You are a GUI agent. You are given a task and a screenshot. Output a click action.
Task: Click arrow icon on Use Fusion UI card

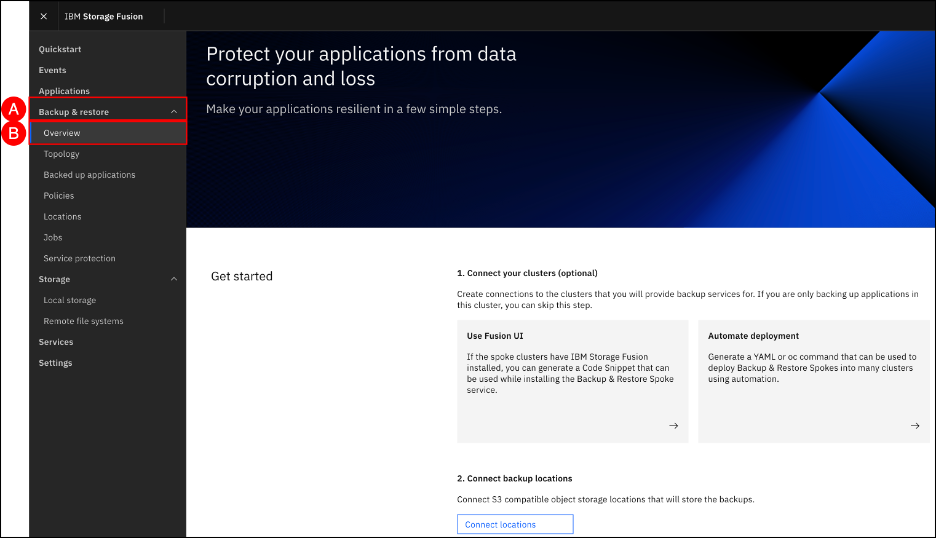[x=673, y=426]
